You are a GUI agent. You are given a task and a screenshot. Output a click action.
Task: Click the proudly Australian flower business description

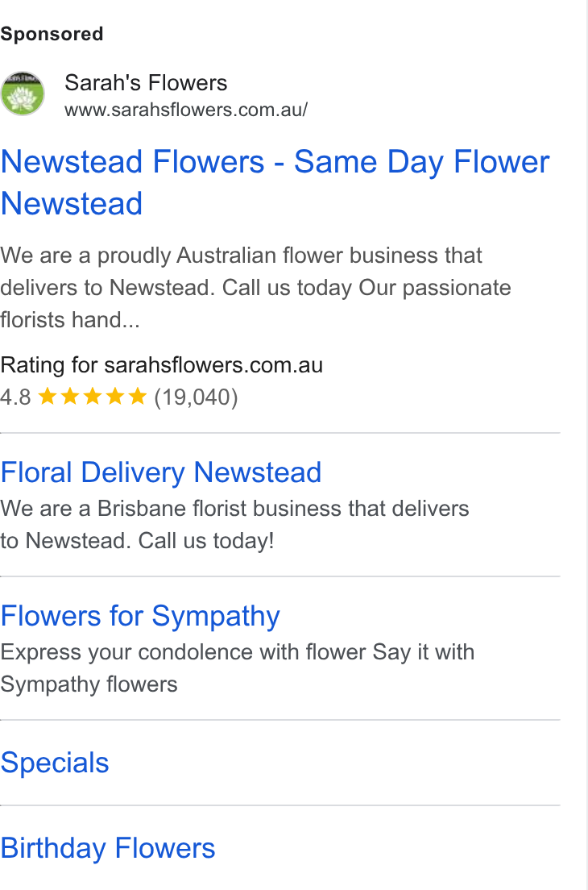(x=255, y=288)
